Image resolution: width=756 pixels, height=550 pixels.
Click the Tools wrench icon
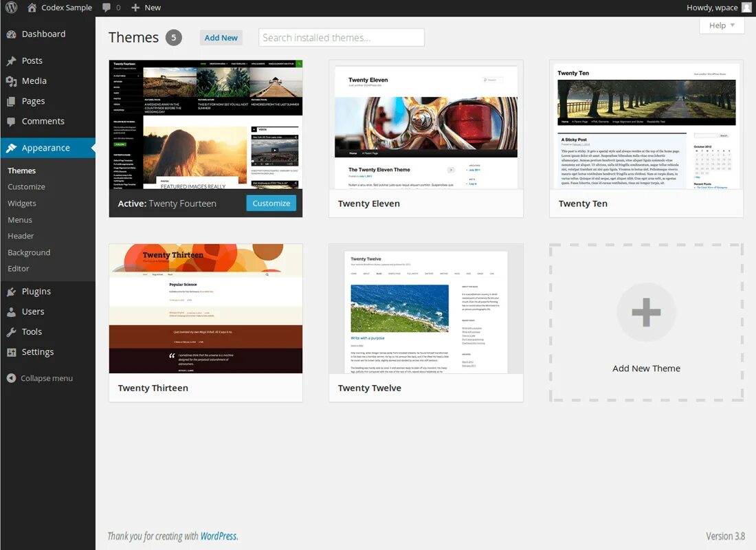point(12,332)
